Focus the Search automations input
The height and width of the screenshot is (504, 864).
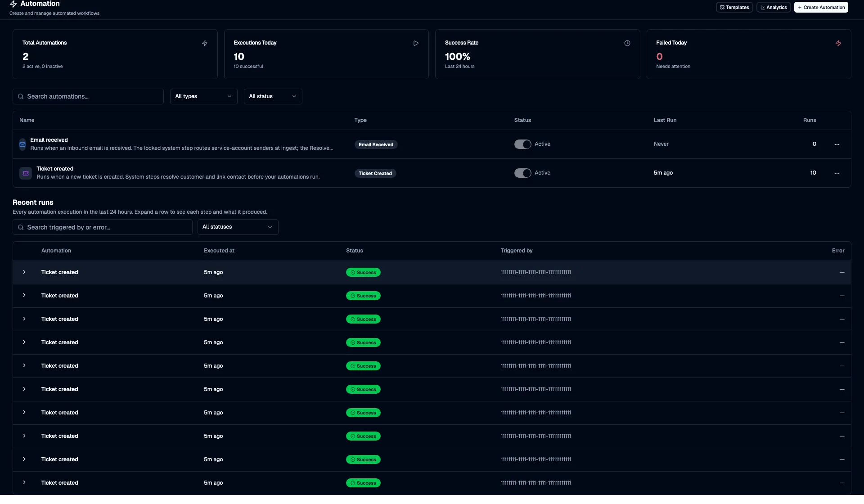pos(88,96)
